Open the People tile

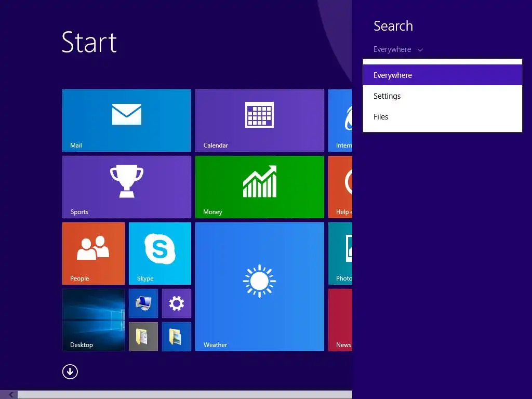point(94,254)
